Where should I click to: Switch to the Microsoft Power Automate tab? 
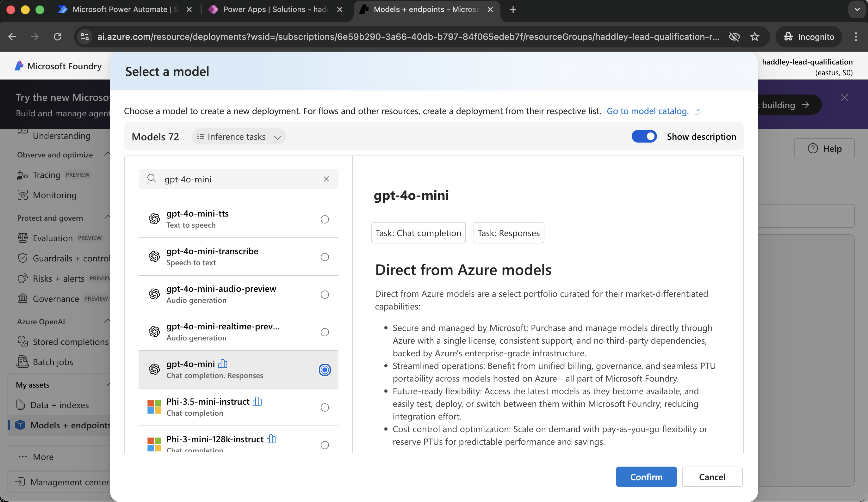coord(125,9)
